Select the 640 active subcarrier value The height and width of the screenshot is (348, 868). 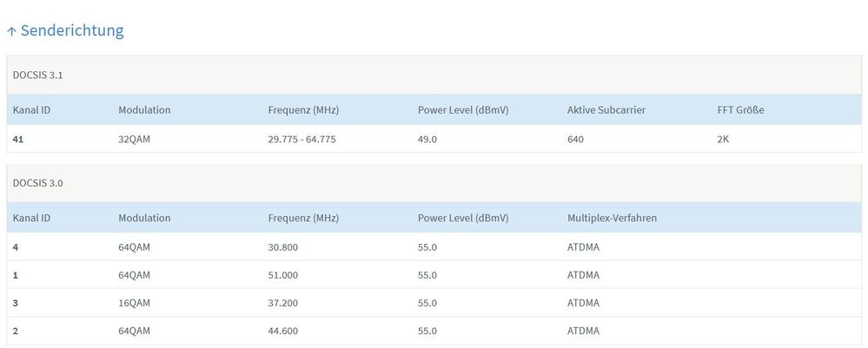pyautogui.click(x=575, y=140)
